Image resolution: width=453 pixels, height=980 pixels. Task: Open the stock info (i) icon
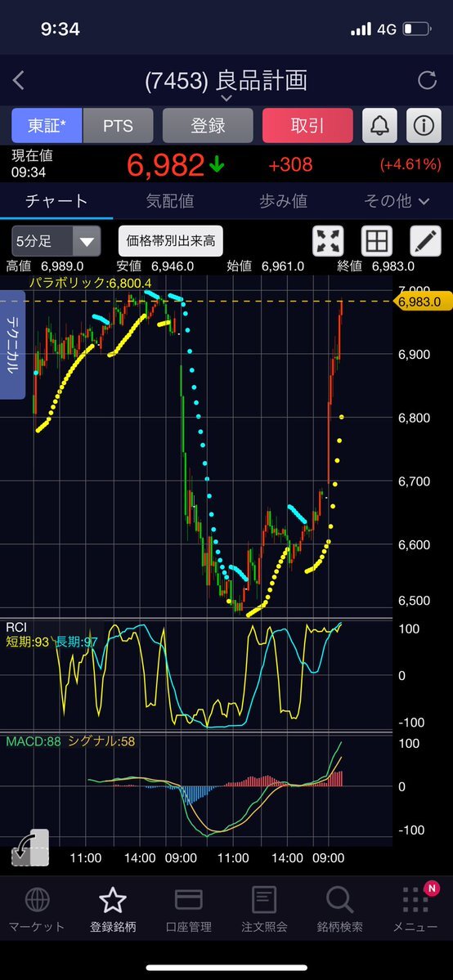(x=424, y=126)
